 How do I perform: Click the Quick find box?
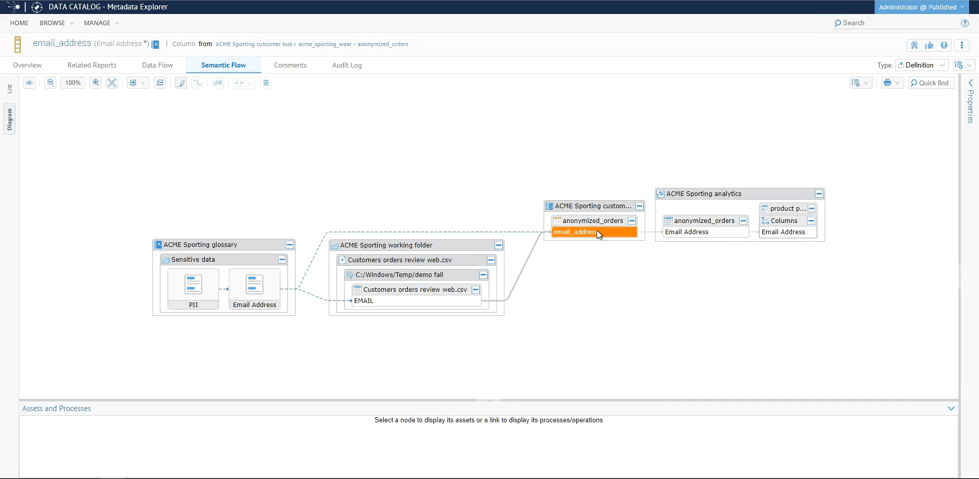point(931,82)
